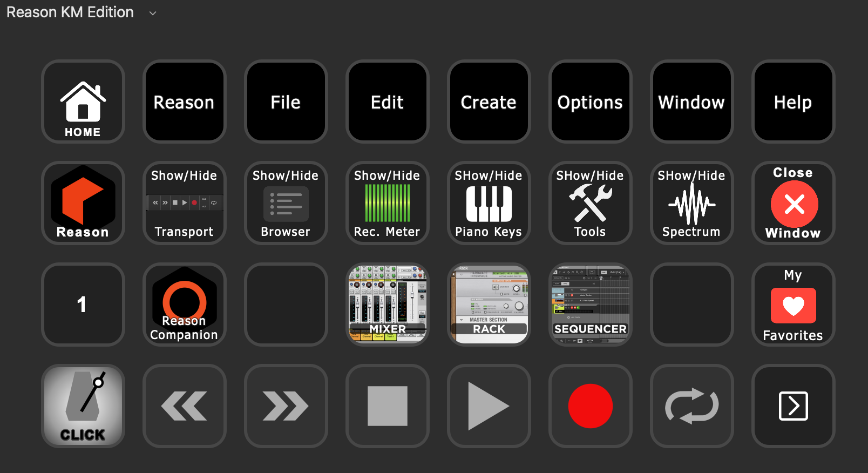Screen dimensions: 868x473
Task: Open the Window menu key
Action: (692, 102)
